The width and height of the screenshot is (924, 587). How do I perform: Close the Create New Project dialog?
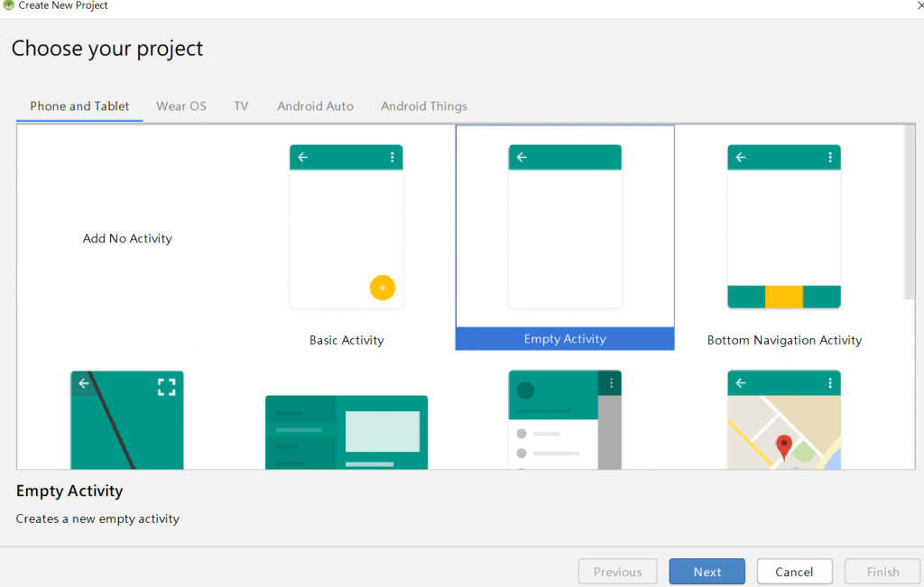point(919,5)
